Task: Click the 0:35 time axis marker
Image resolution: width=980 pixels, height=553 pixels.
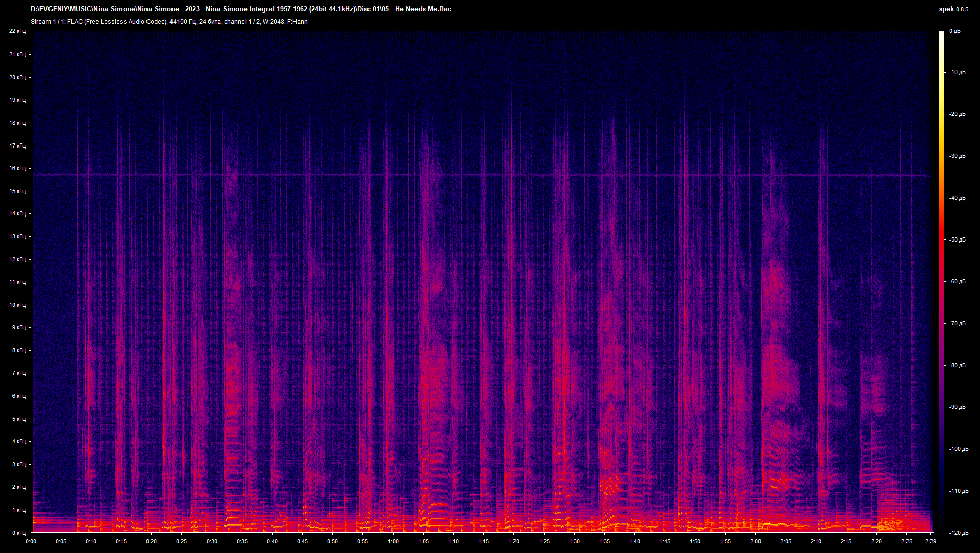Action: [x=242, y=541]
